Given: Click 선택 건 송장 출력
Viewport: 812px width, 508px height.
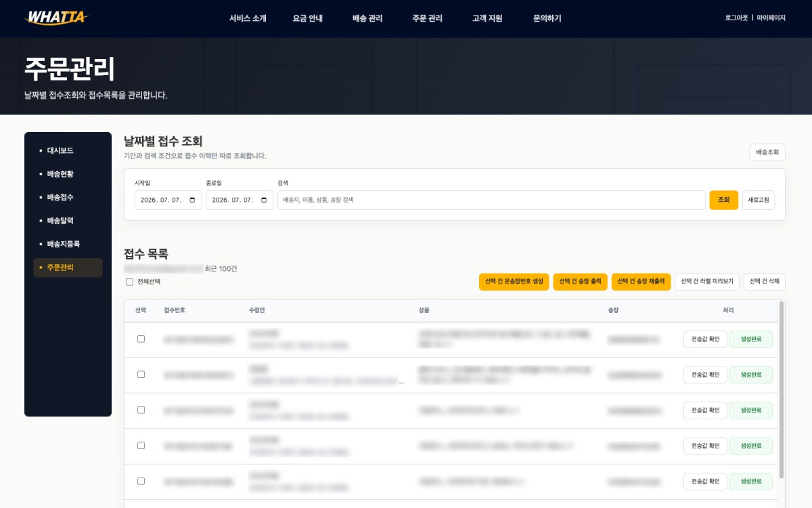Looking at the screenshot, I should click(x=580, y=282).
